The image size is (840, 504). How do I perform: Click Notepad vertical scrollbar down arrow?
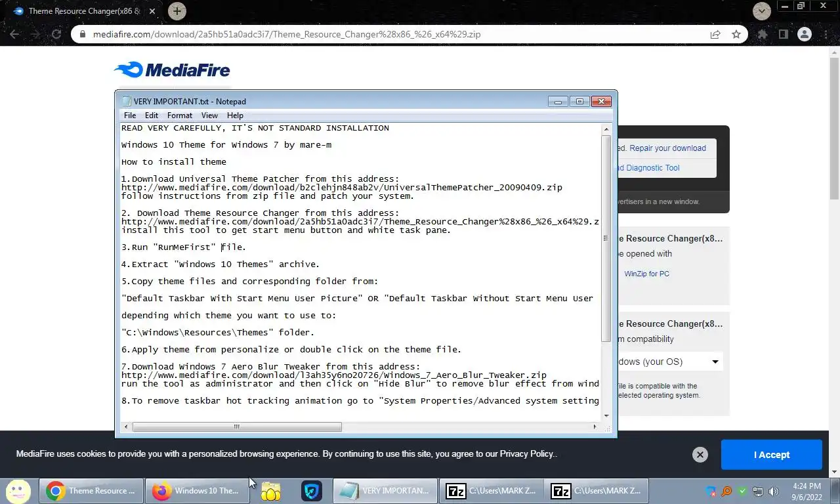[x=606, y=415]
